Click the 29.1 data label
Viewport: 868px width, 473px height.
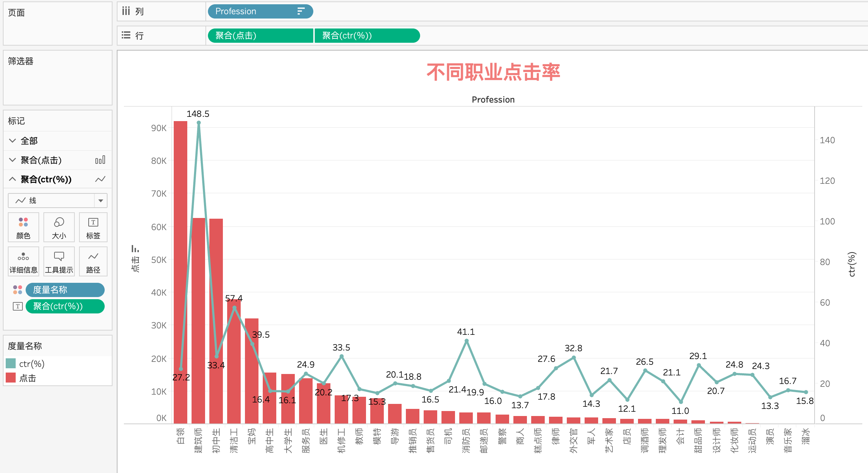point(698,356)
